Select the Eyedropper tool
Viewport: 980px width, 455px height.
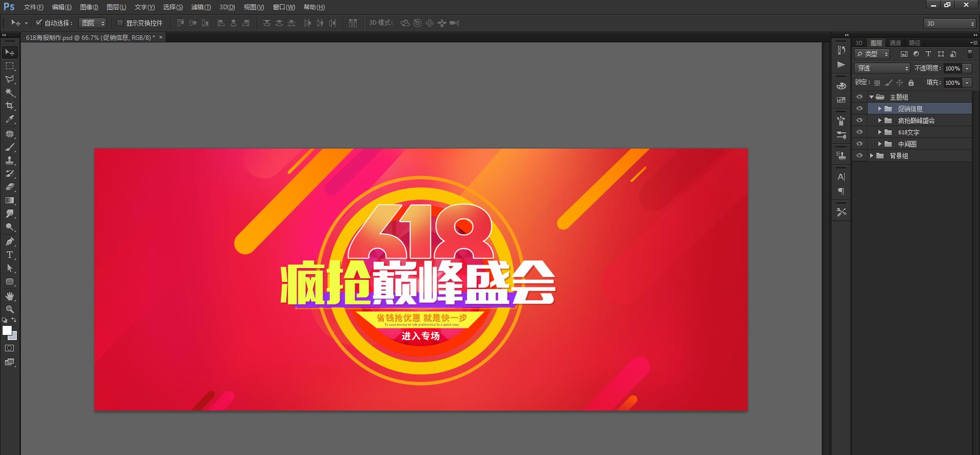[x=10, y=119]
